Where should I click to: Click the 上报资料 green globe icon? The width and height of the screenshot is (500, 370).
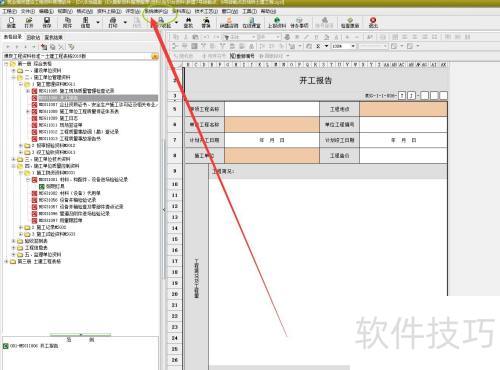point(277,22)
